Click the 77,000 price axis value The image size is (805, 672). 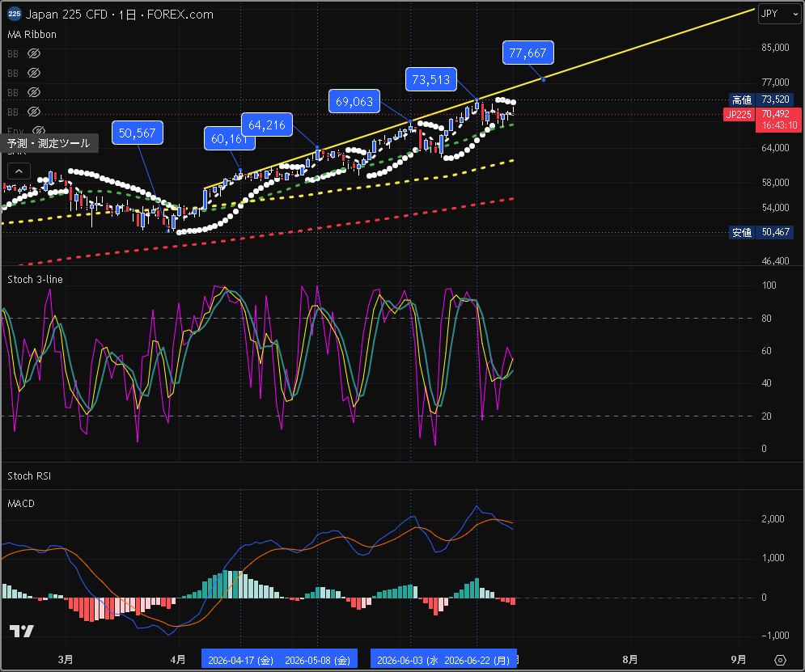pyautogui.click(x=775, y=82)
